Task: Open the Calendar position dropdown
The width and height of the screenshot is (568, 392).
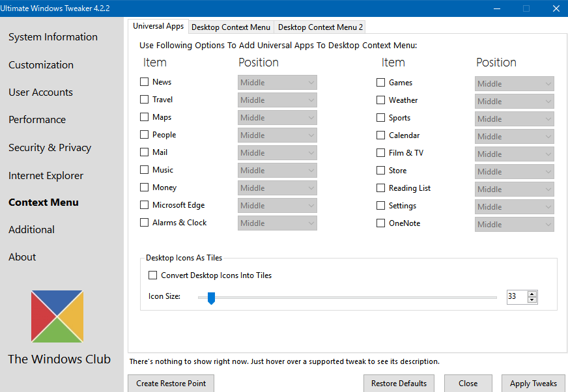Action: (515, 137)
